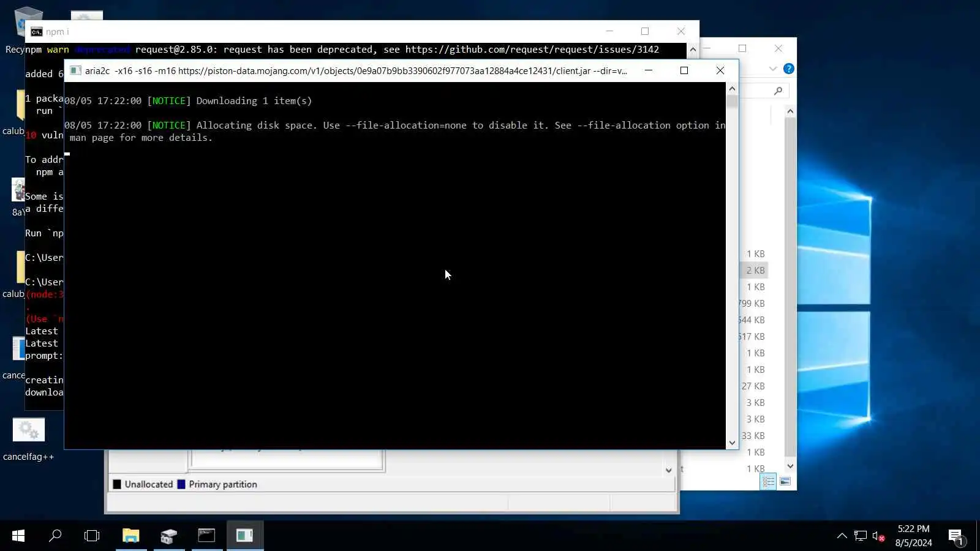Expand the File Explorer ribbon chevron

pyautogui.click(x=773, y=69)
